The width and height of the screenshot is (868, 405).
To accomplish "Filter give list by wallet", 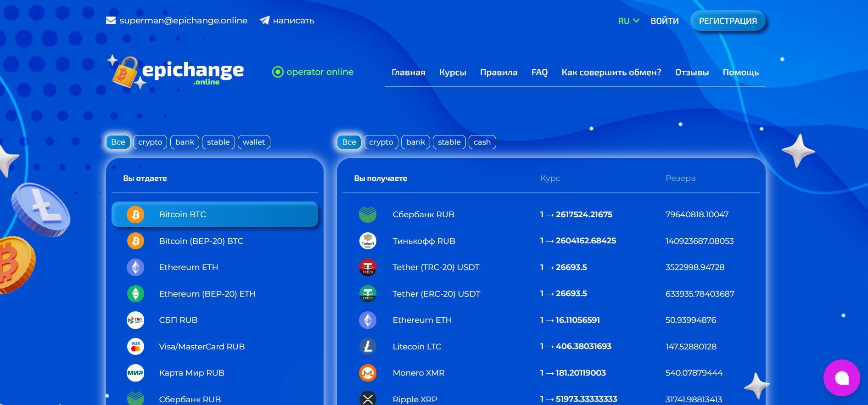I will click(x=254, y=142).
